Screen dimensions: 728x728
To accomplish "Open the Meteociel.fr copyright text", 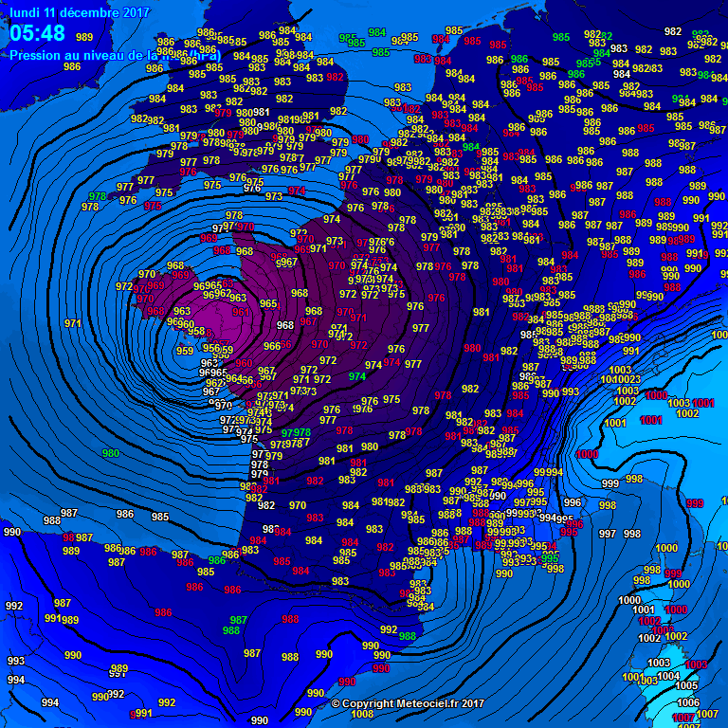I will 409,703.
